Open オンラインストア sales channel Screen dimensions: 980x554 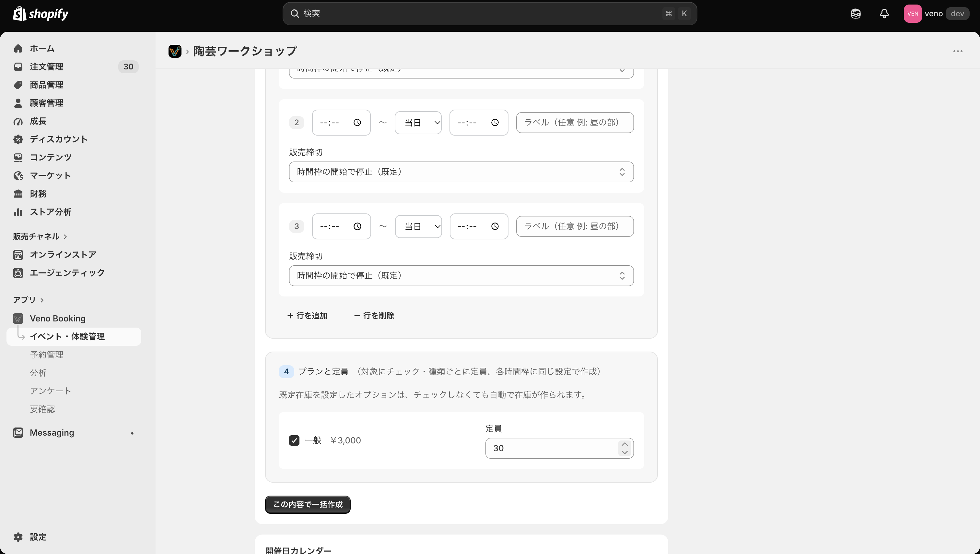(74, 255)
